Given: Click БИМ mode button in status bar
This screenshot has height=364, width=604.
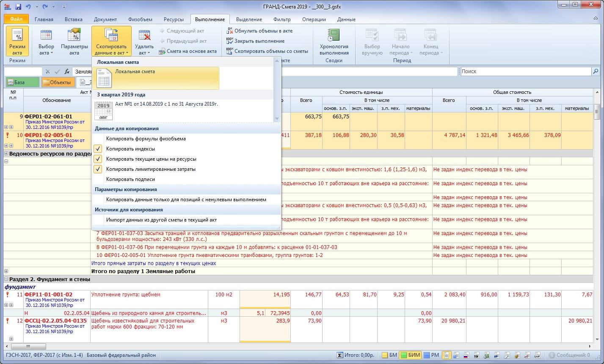Looking at the screenshot, I should [410, 355].
